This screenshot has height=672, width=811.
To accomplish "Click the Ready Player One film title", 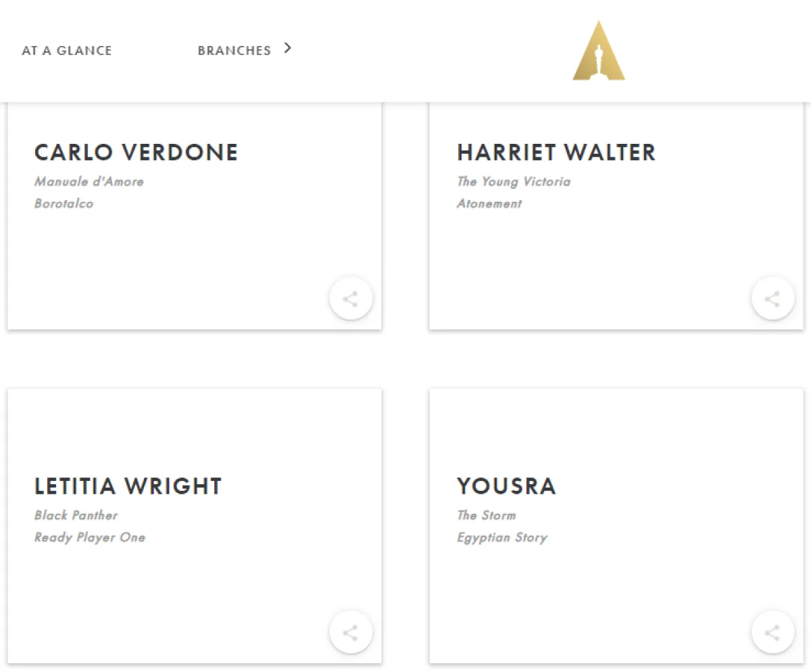I will tap(90, 538).
